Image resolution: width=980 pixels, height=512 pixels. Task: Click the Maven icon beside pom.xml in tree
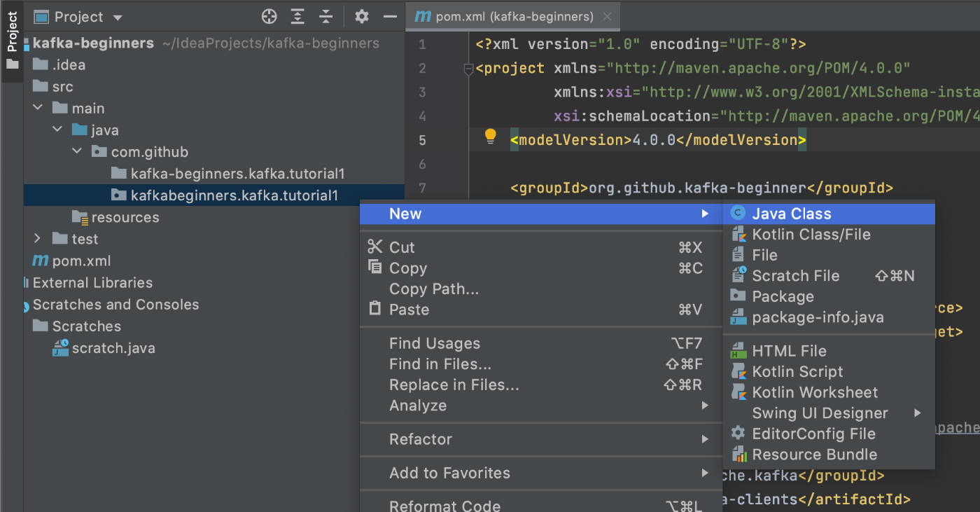(x=40, y=261)
